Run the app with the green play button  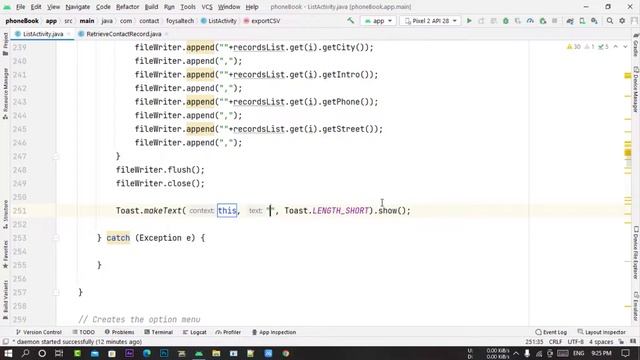[469, 20]
